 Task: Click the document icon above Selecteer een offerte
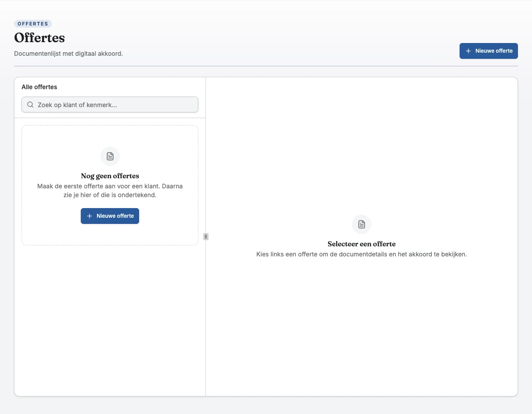coord(362,224)
